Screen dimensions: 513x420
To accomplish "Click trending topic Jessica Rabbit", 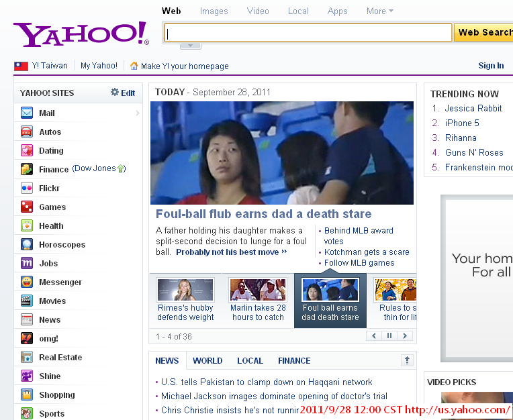I will point(473,108).
